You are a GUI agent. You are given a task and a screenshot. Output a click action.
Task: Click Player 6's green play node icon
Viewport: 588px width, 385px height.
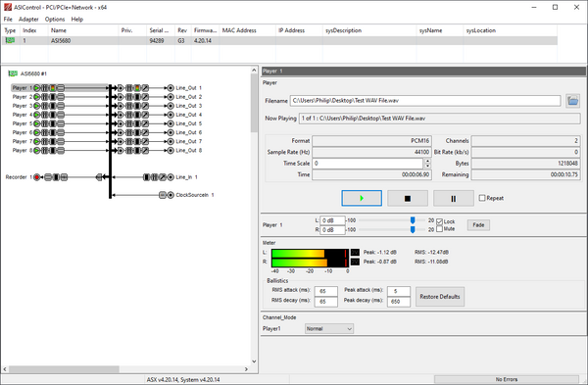[37, 132]
